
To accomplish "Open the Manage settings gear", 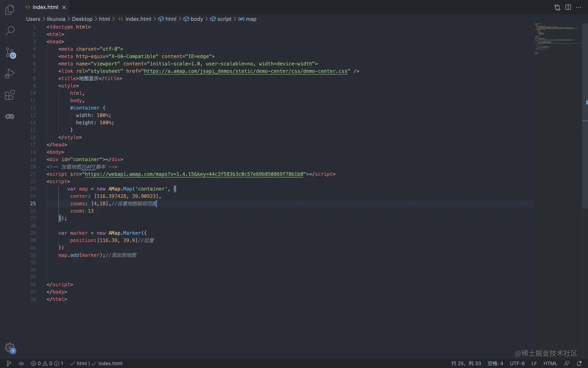I will pos(10,347).
